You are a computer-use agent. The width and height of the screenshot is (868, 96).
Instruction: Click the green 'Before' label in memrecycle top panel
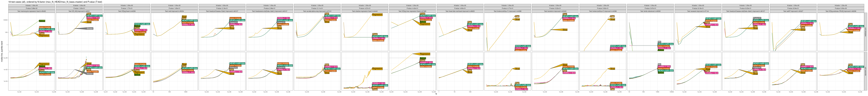[x=42, y=21]
